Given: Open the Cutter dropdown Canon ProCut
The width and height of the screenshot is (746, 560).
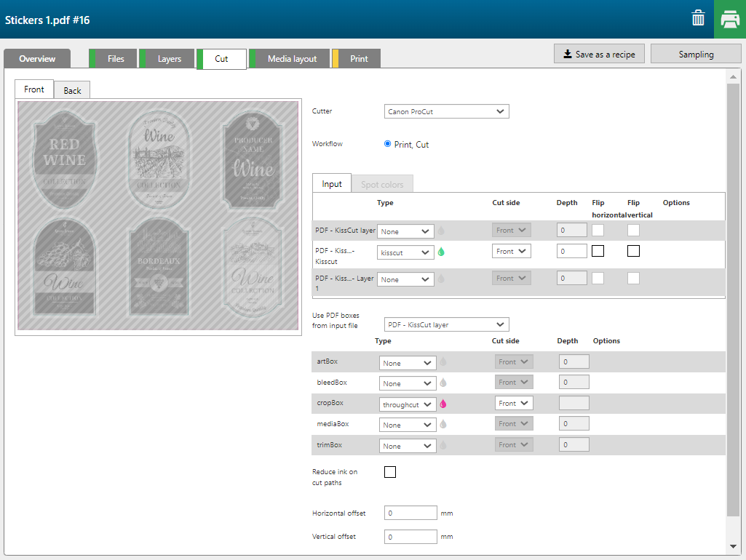Looking at the screenshot, I should click(x=446, y=112).
